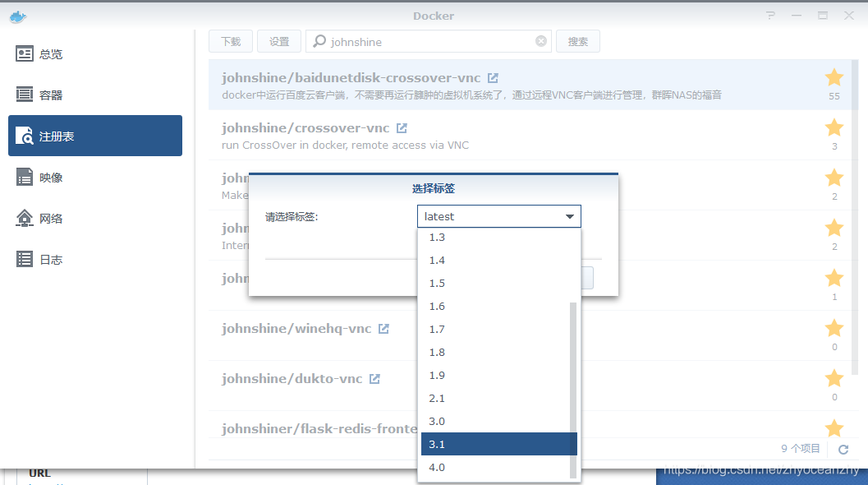
Task: Open external link for johnshine/dukto-vnc
Action: tap(374, 379)
